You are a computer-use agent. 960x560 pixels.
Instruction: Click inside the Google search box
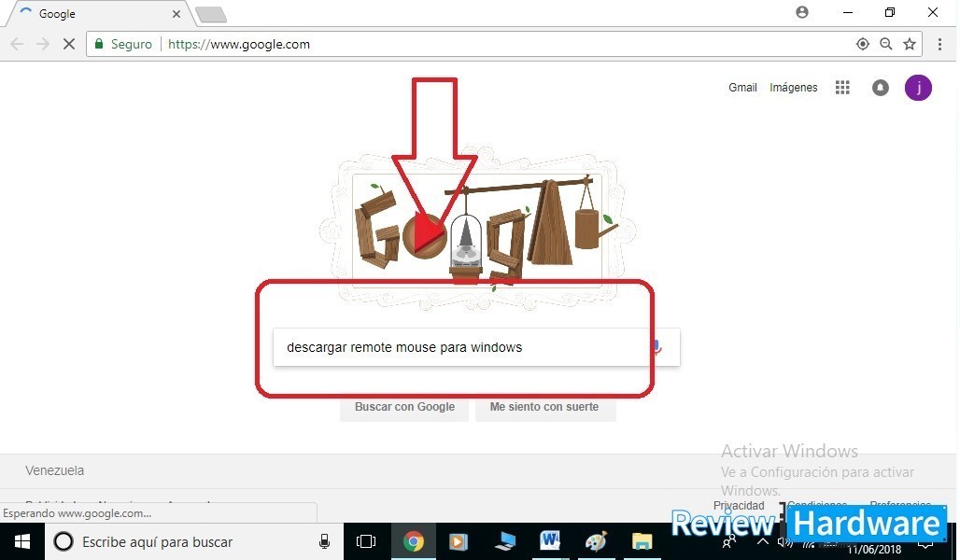(476, 347)
